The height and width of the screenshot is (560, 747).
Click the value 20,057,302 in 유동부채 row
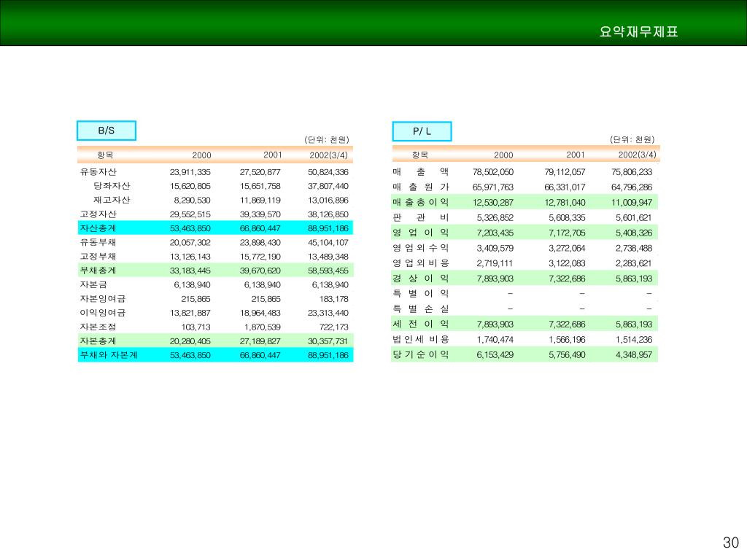[x=190, y=242]
